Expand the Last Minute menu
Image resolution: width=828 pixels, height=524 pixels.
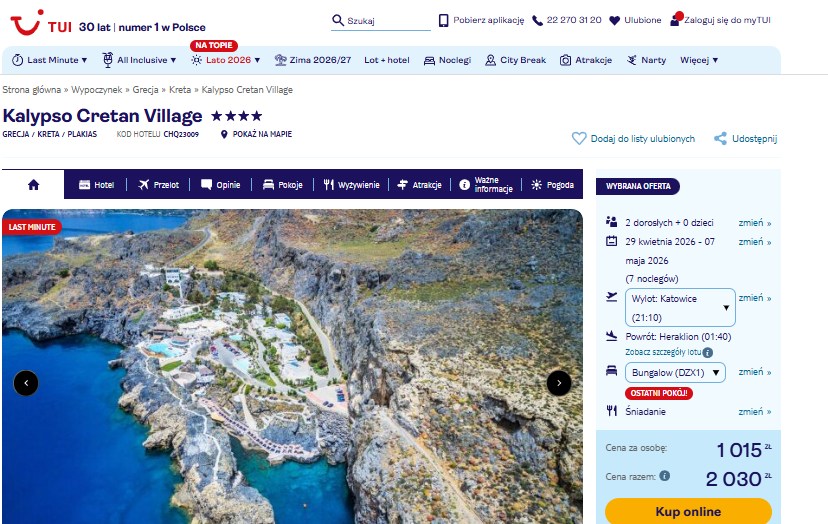[49, 60]
